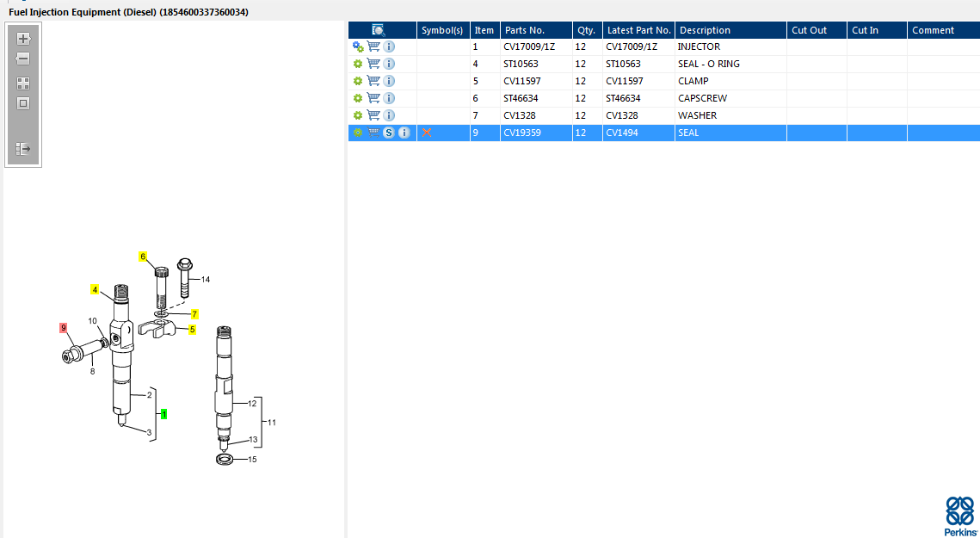980x538 pixels.
Task: Click the Comment column header
Action: [x=944, y=30]
